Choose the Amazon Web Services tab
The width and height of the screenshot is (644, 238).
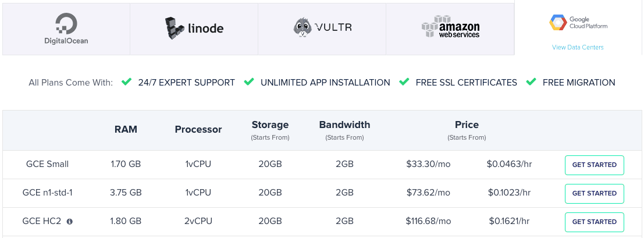click(450, 29)
